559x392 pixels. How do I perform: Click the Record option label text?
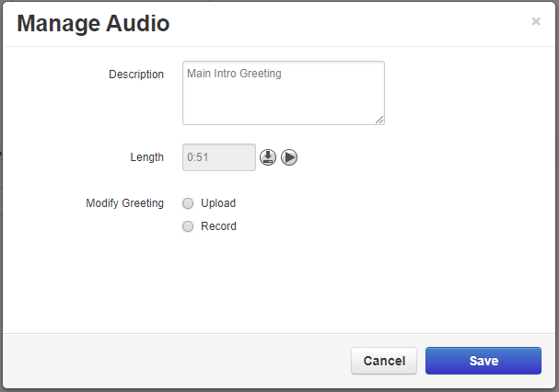coord(218,226)
